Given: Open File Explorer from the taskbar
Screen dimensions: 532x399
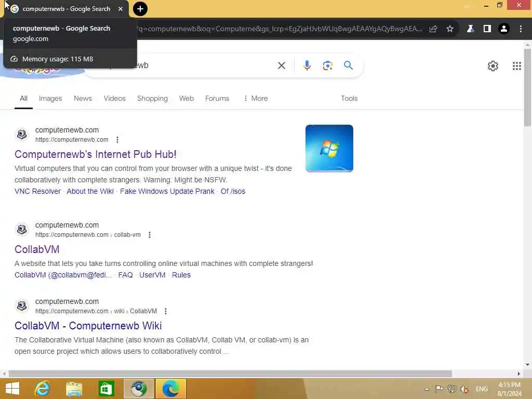Looking at the screenshot, I should coord(74,389).
